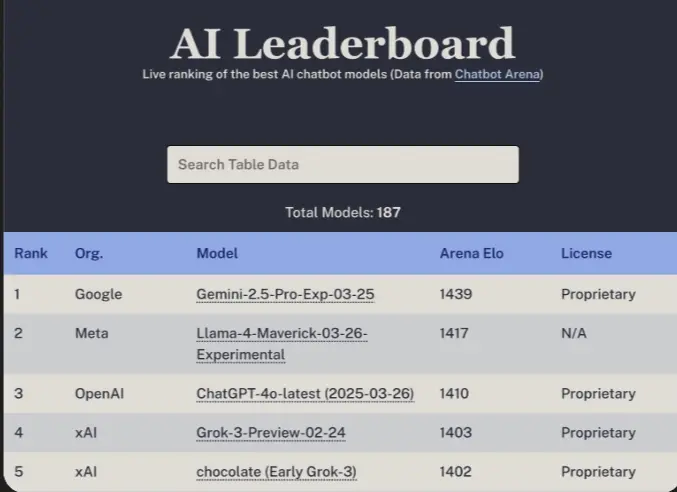677x492 pixels.
Task: Click the rank 5 cell
Action: 19,471
